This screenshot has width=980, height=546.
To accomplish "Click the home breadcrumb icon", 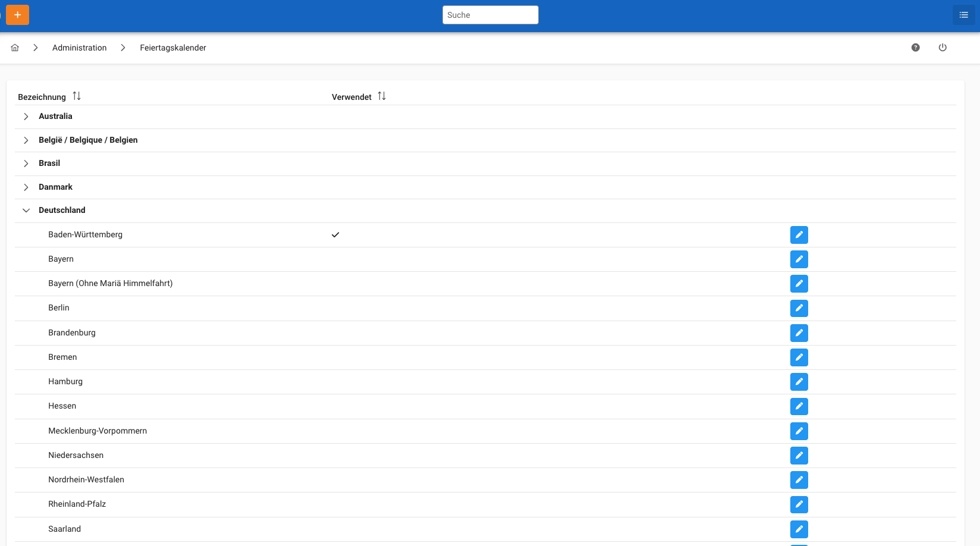I will pyautogui.click(x=15, y=48).
